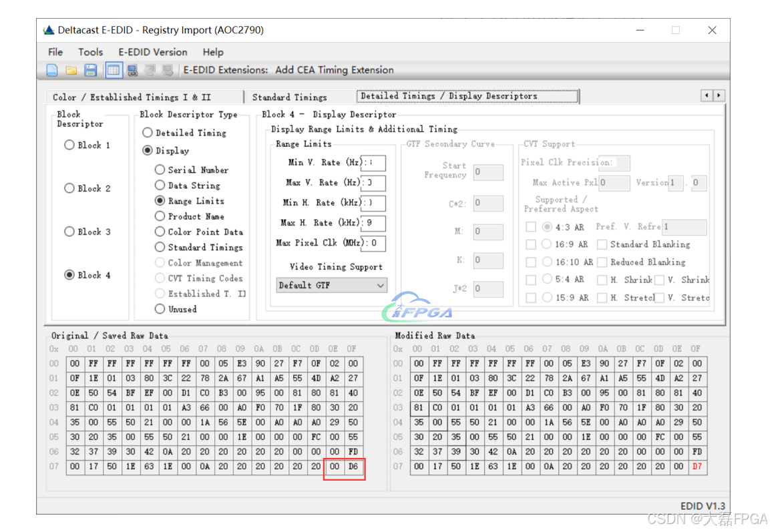This screenshot has width=770, height=532.
Task: Select the Block 3 radio button
Action: click(x=69, y=231)
